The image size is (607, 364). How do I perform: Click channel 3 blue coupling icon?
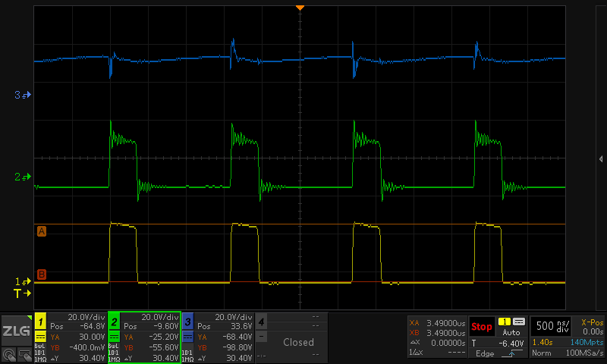[x=187, y=337]
